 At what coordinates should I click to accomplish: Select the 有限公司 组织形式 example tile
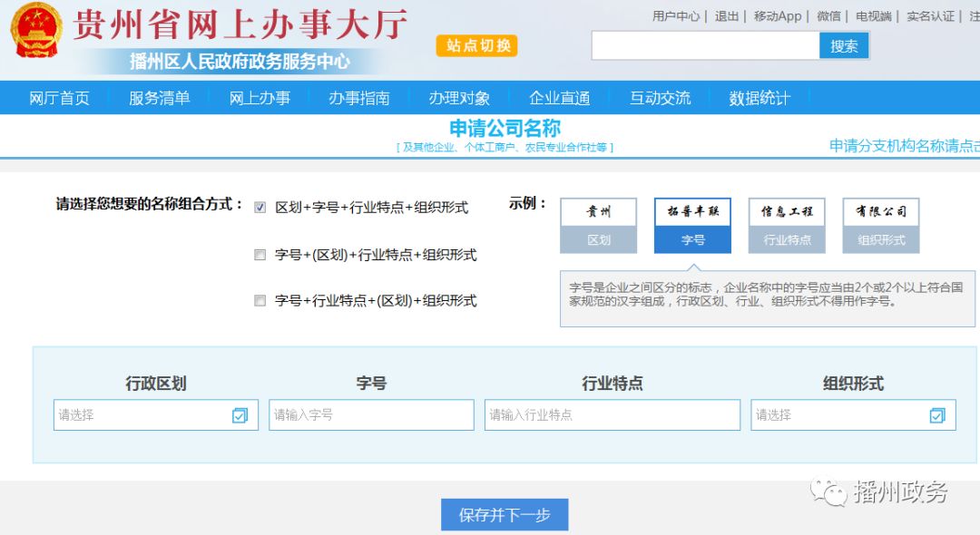(880, 225)
